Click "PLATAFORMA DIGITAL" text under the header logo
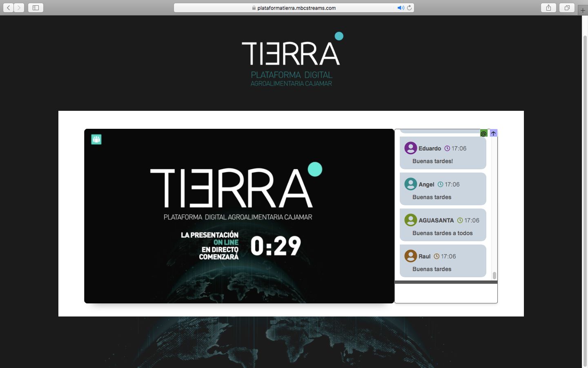The image size is (588, 368). pyautogui.click(x=292, y=75)
